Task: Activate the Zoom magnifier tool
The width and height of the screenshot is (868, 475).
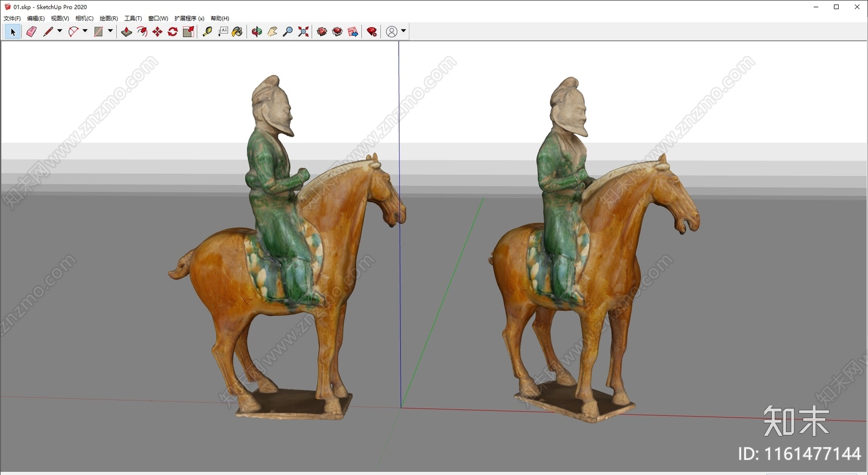Action: pos(288,32)
